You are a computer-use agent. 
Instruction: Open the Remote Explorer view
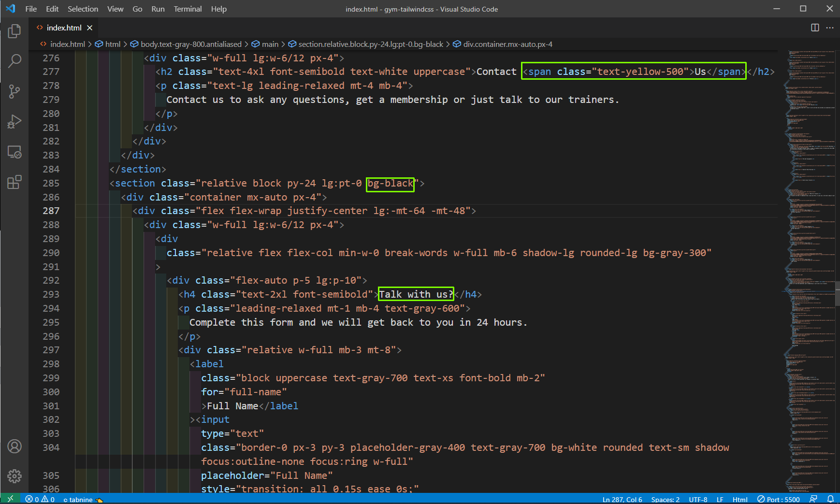click(x=14, y=152)
